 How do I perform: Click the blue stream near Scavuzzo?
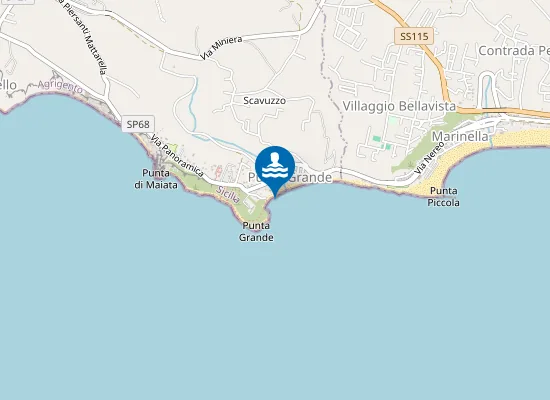[193, 105]
